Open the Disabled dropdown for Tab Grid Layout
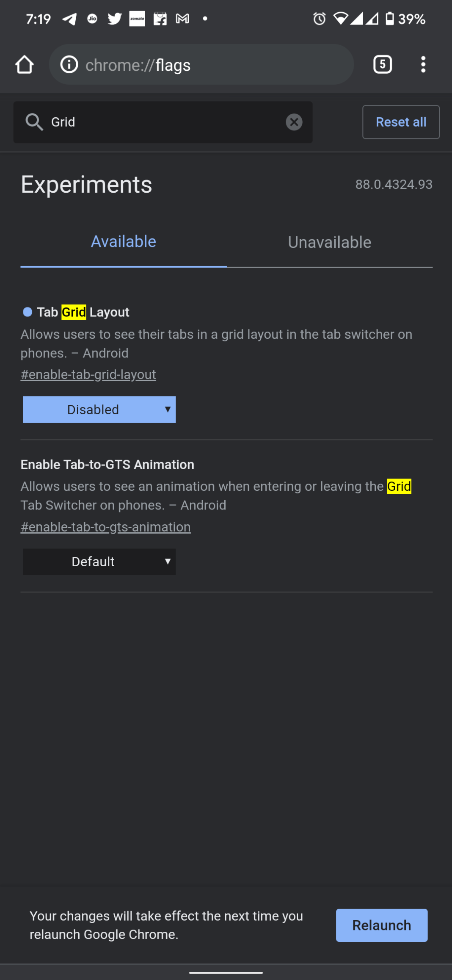This screenshot has width=452, height=980. click(x=99, y=409)
